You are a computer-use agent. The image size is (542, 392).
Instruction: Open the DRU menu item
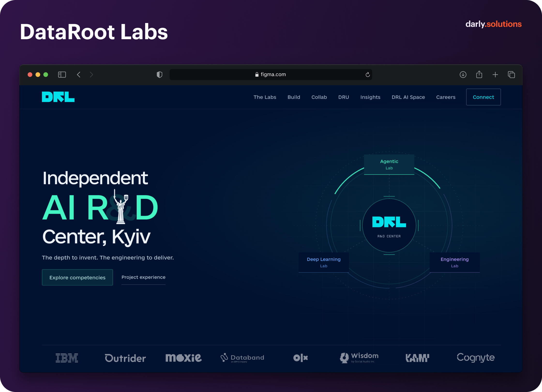click(344, 97)
